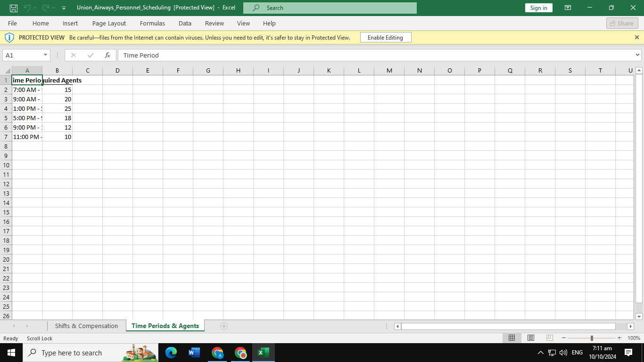The height and width of the screenshot is (362, 644).
Task: Click the Normal view icon in status bar
Action: click(x=512, y=338)
